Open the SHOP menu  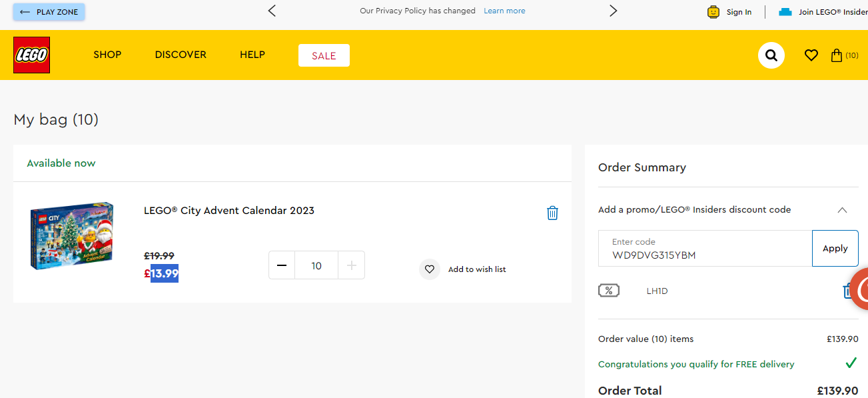pyautogui.click(x=107, y=55)
